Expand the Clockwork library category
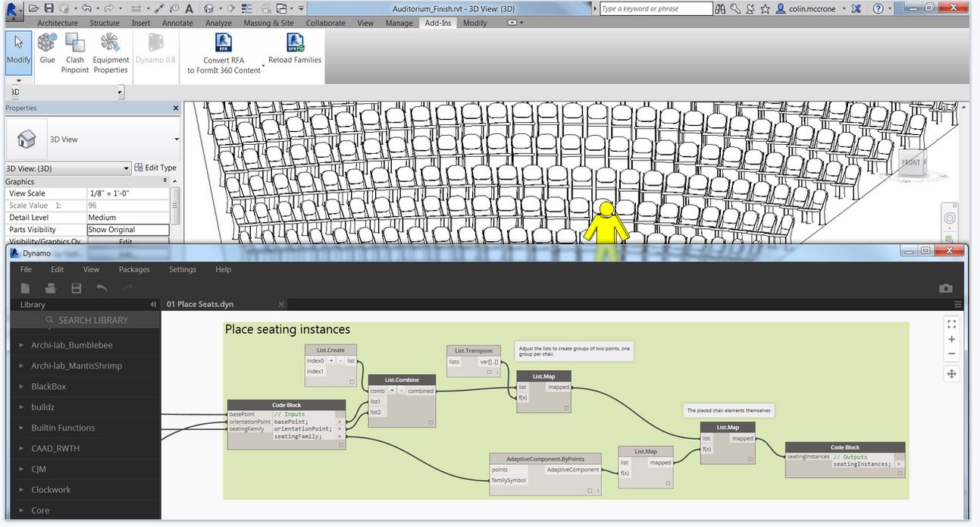 (51, 490)
